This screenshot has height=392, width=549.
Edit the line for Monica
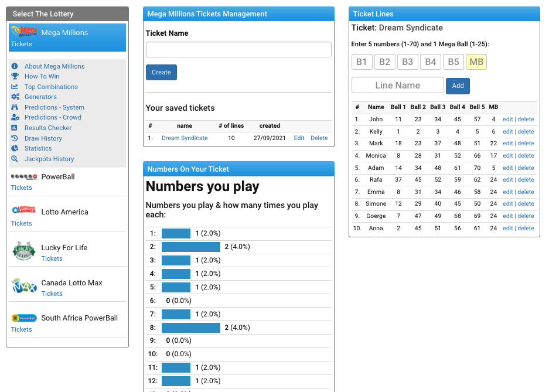click(507, 155)
